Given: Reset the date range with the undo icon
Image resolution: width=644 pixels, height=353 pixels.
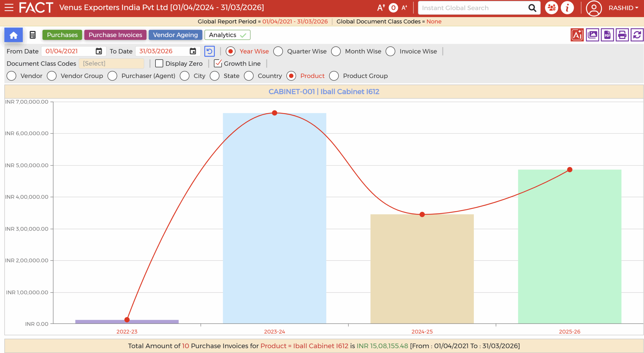Looking at the screenshot, I should click(209, 51).
